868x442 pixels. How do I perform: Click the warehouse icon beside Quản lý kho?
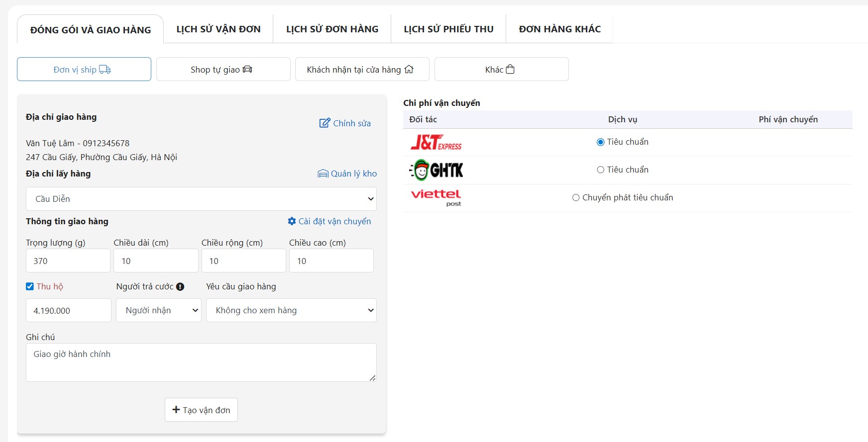click(323, 174)
